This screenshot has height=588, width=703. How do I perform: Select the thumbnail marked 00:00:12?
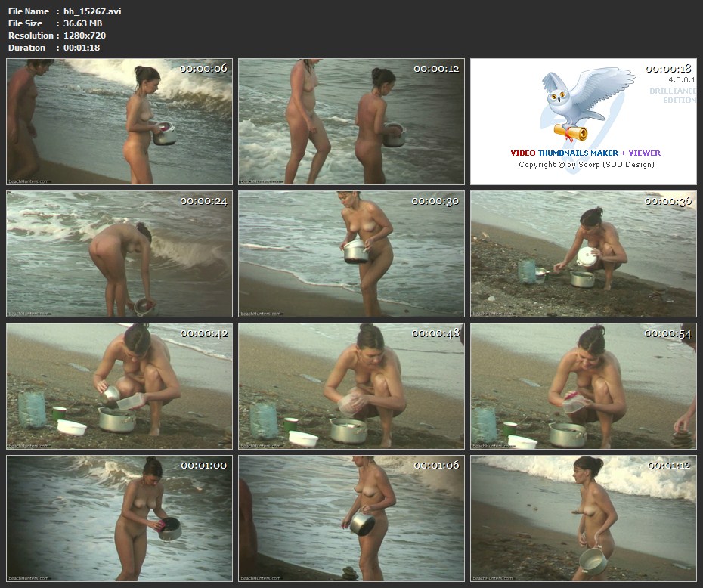(x=351, y=122)
